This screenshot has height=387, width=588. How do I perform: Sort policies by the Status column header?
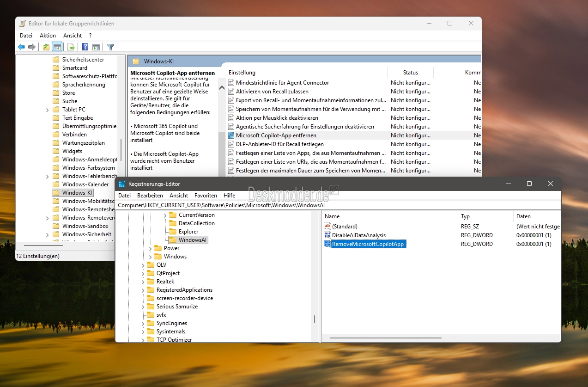coord(410,73)
